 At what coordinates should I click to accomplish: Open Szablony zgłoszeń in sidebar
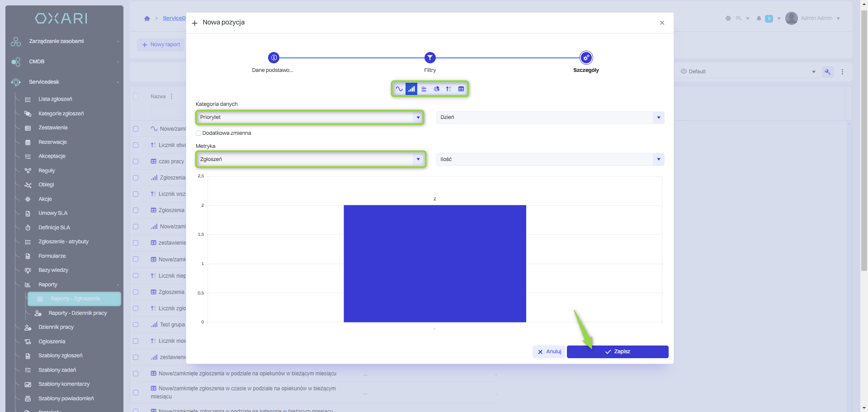(61, 356)
